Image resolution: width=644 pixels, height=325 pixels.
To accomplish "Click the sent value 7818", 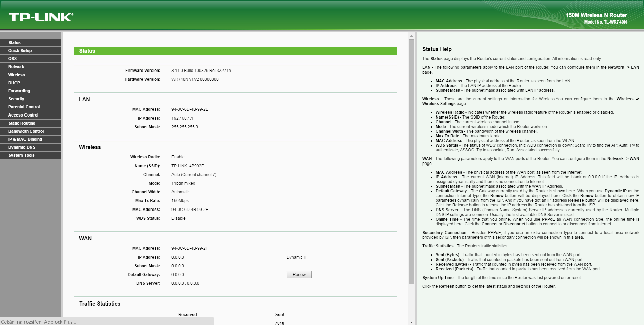I will (x=280, y=323).
